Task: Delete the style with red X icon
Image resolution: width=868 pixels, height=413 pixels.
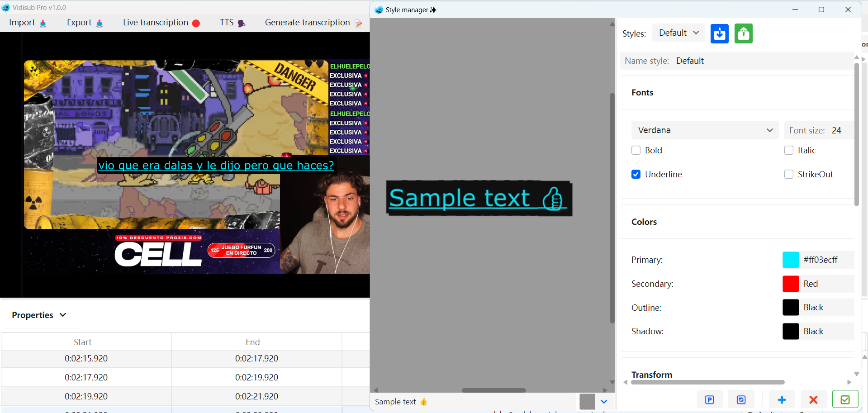Action: [x=813, y=400]
